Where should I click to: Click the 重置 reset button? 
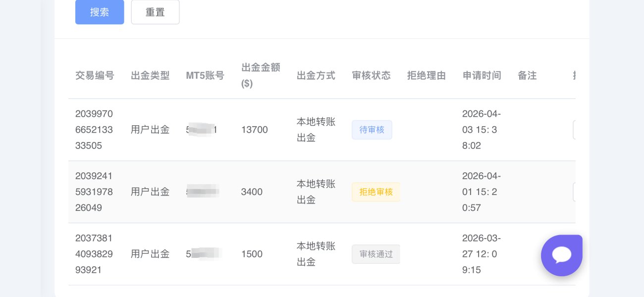coord(155,12)
